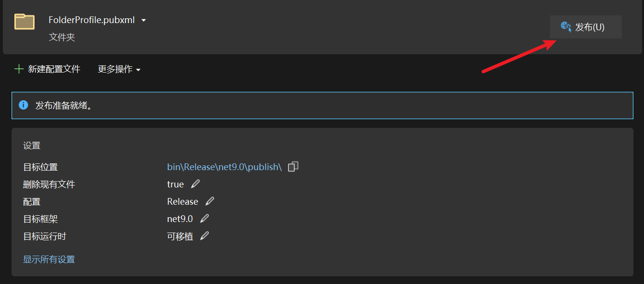Screen dimensions: 644x284
Task: Click the folder icon beside FolderProfile.pubxml
Action: pos(24,22)
